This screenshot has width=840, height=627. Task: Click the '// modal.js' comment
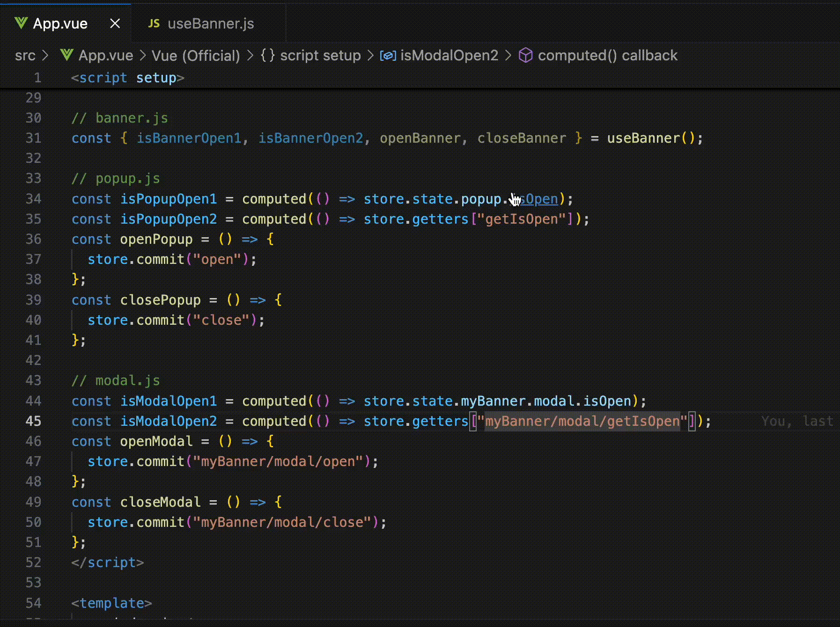[x=116, y=380]
